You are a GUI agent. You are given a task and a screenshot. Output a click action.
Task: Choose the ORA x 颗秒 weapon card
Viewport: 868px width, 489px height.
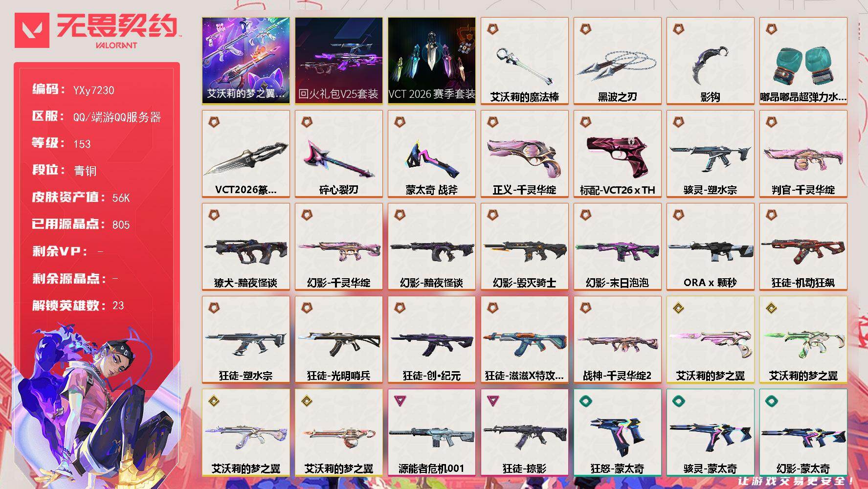point(710,246)
